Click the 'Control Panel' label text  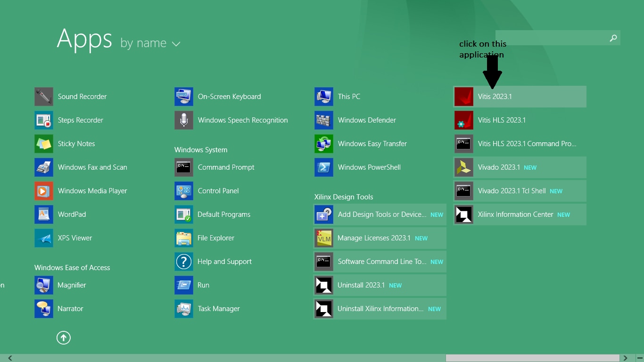point(218,191)
